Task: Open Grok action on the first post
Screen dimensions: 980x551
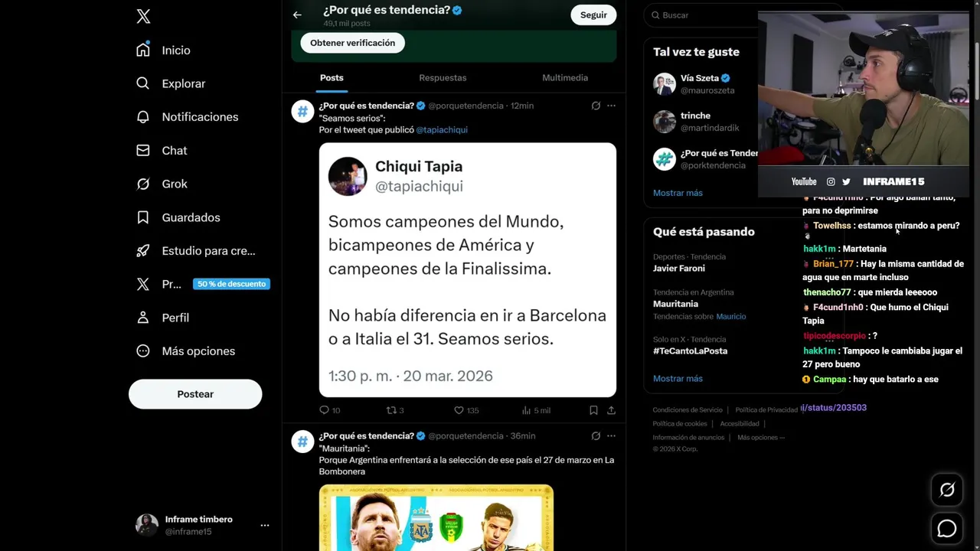Action: 596,106
